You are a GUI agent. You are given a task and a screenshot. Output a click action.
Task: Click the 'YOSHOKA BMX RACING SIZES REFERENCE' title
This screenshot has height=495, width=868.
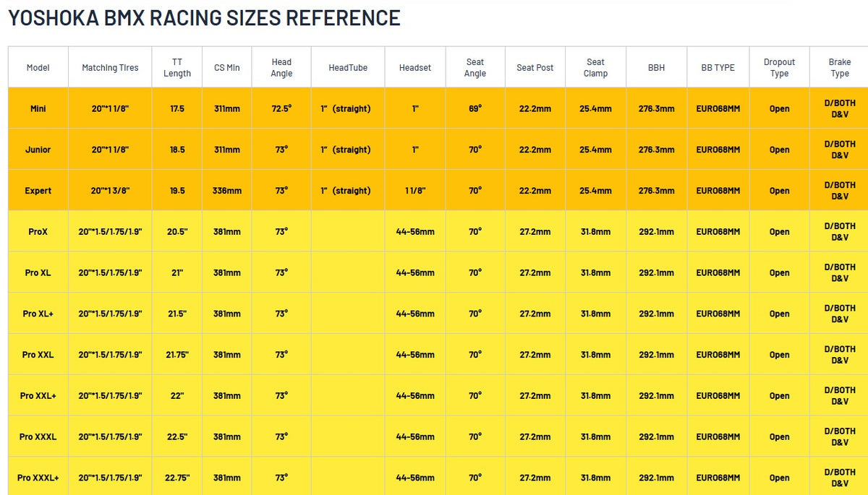pyautogui.click(x=204, y=17)
